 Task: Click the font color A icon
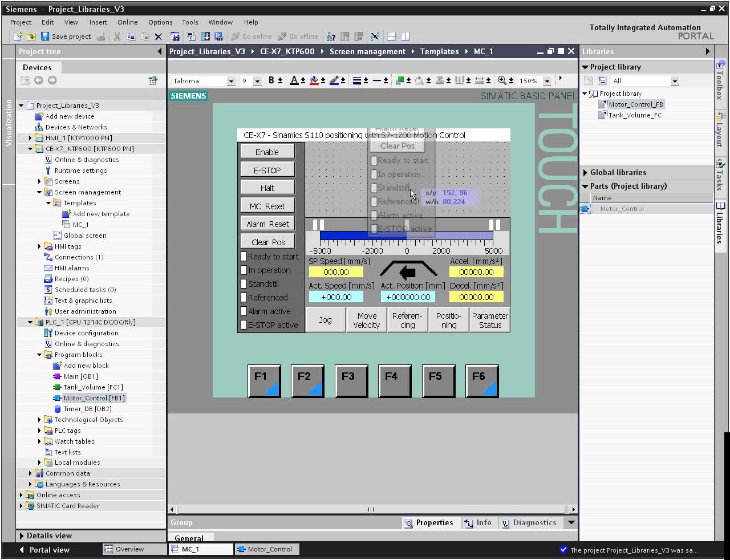pos(294,80)
